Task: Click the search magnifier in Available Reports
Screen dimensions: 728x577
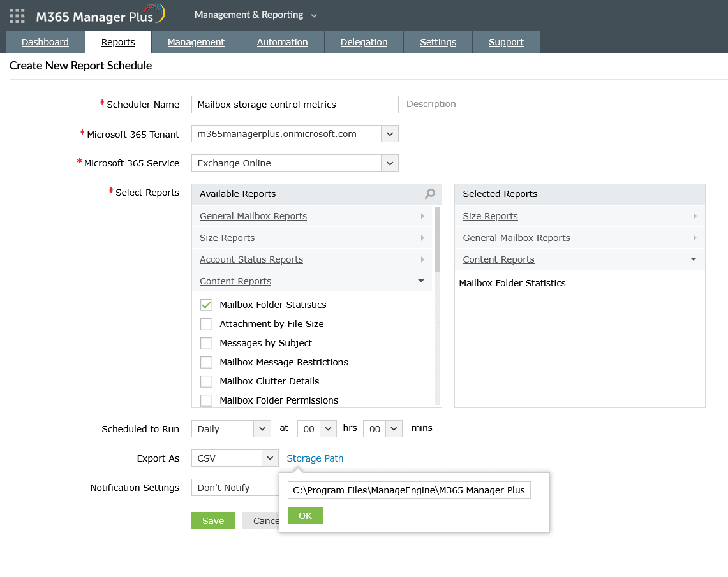Action: (x=429, y=193)
